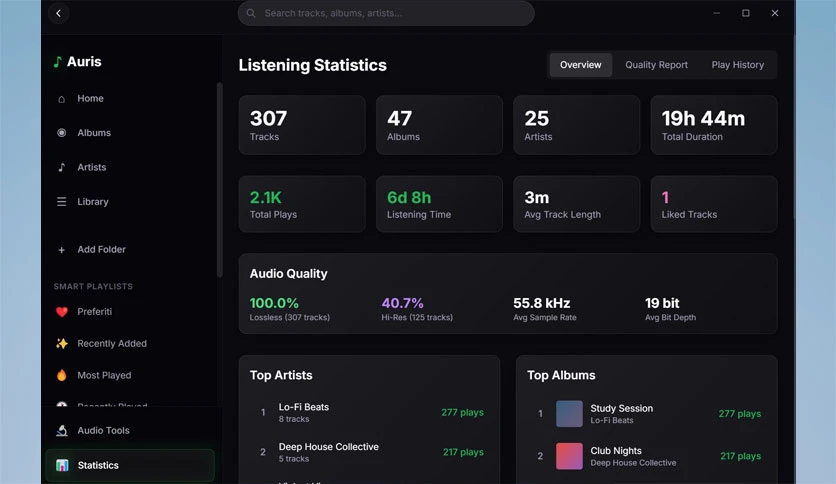Click Club Nights album cover thumbnail

tap(569, 456)
